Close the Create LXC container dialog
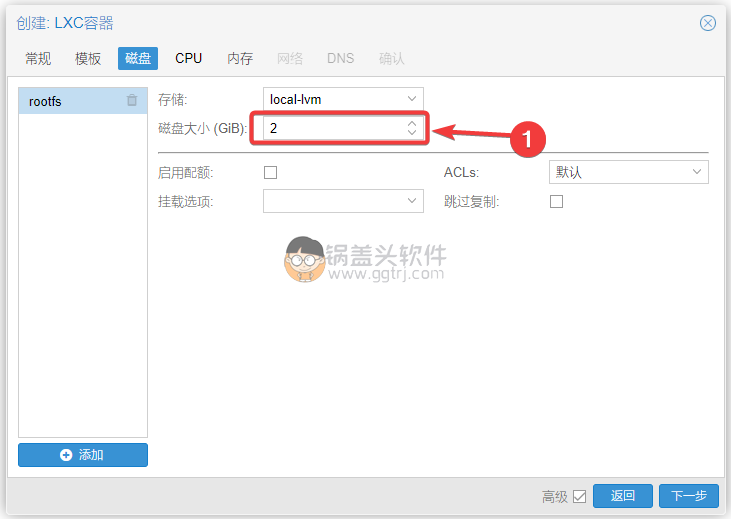Image resolution: width=731 pixels, height=519 pixels. click(707, 23)
